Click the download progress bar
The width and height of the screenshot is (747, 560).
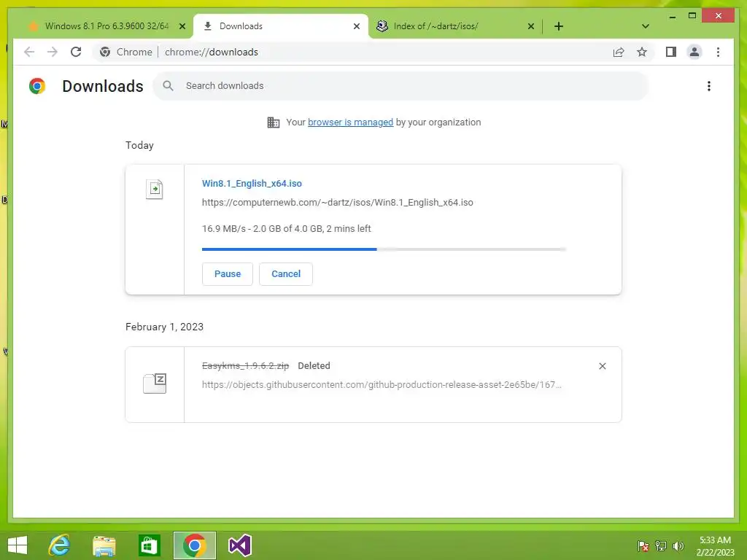pos(384,249)
